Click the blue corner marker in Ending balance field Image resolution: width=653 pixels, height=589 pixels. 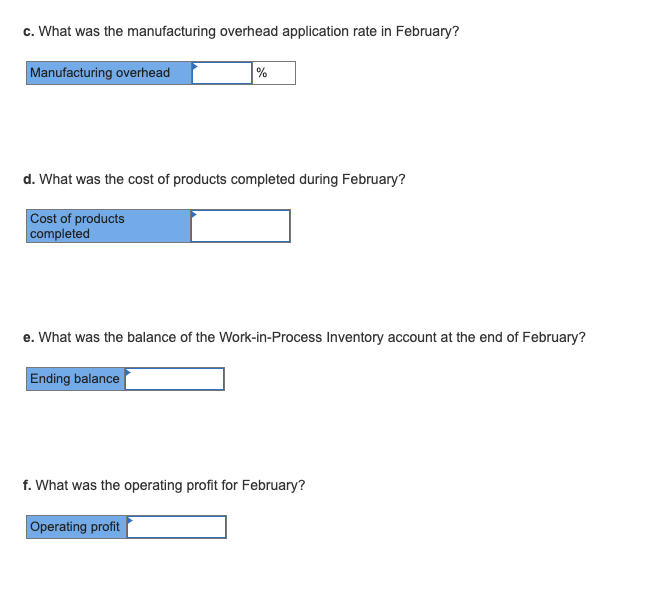tap(128, 372)
